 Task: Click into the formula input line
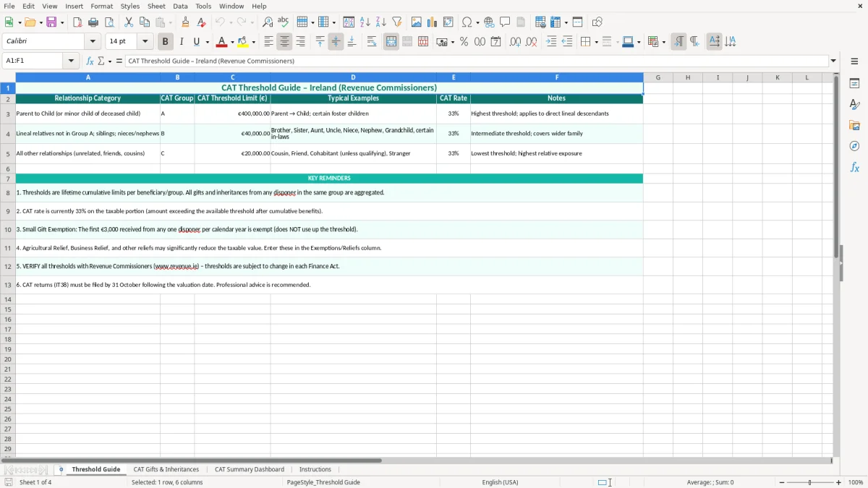(x=477, y=61)
